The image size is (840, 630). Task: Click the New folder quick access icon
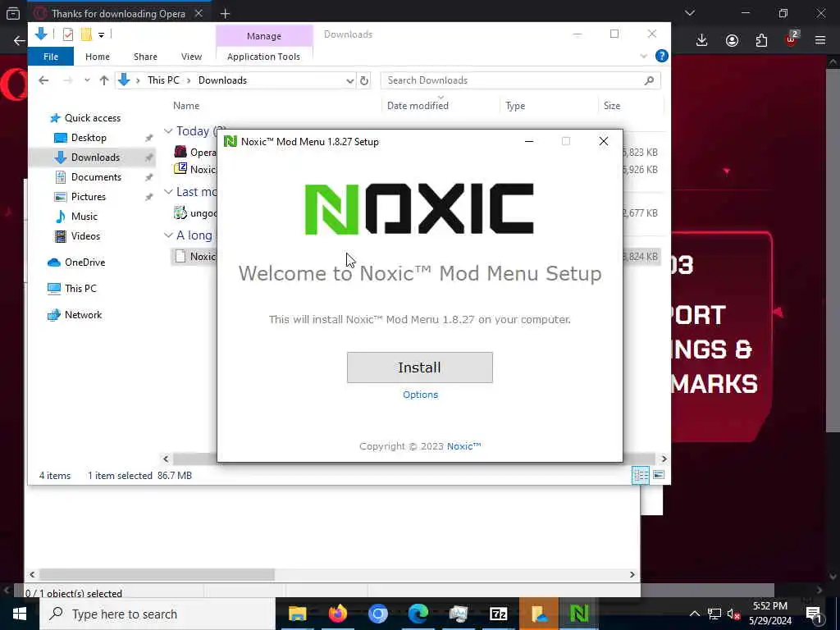click(x=85, y=34)
